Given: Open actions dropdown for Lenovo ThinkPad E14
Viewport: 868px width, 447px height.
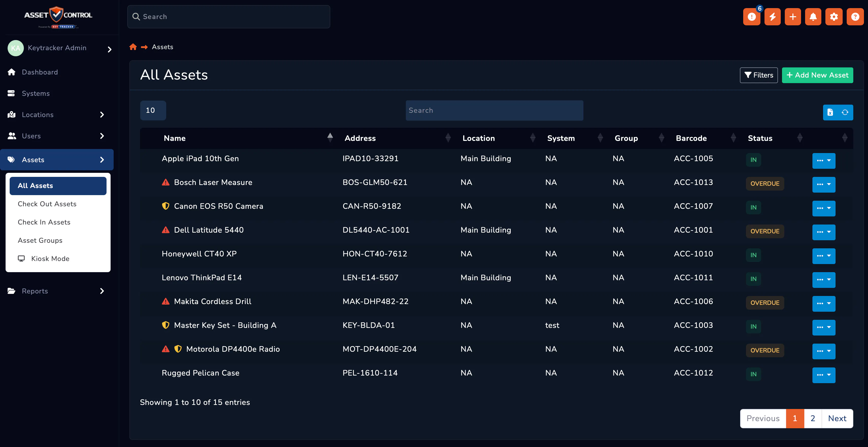Looking at the screenshot, I should [824, 280].
